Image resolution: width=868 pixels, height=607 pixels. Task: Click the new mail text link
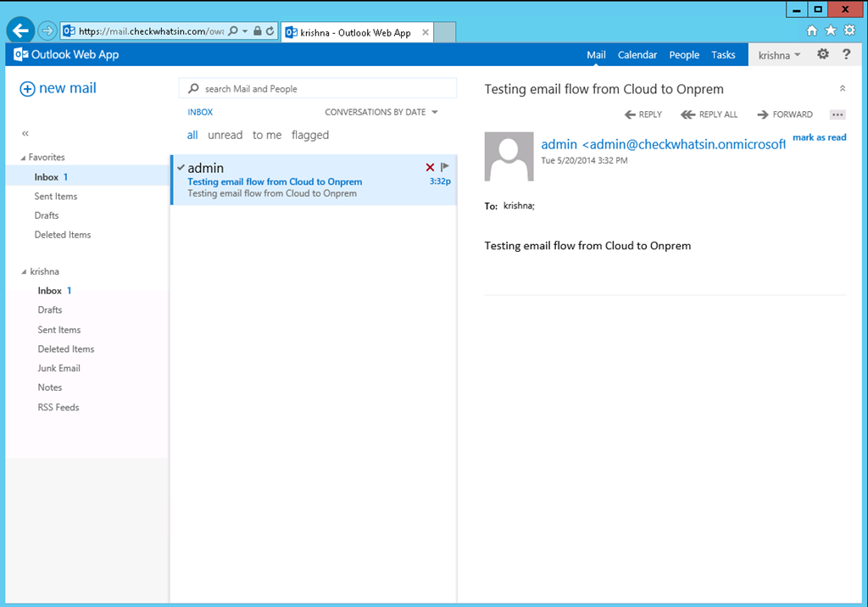coord(68,88)
